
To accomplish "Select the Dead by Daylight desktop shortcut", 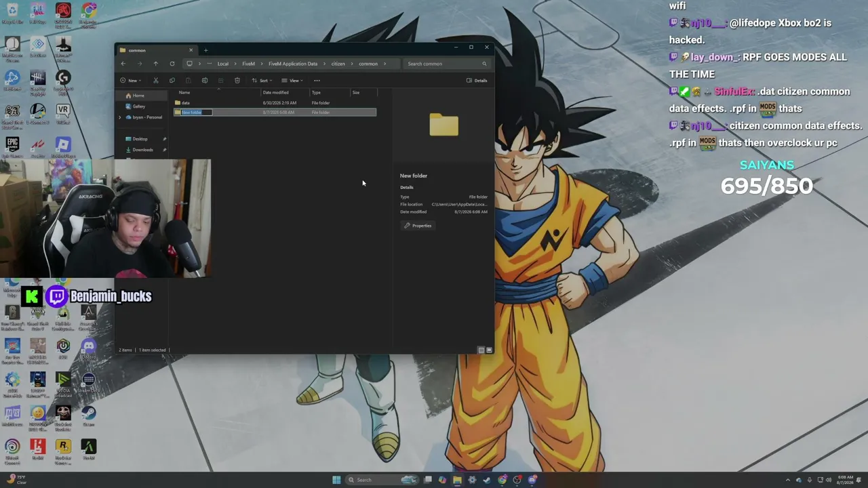I will pyautogui.click(x=37, y=81).
